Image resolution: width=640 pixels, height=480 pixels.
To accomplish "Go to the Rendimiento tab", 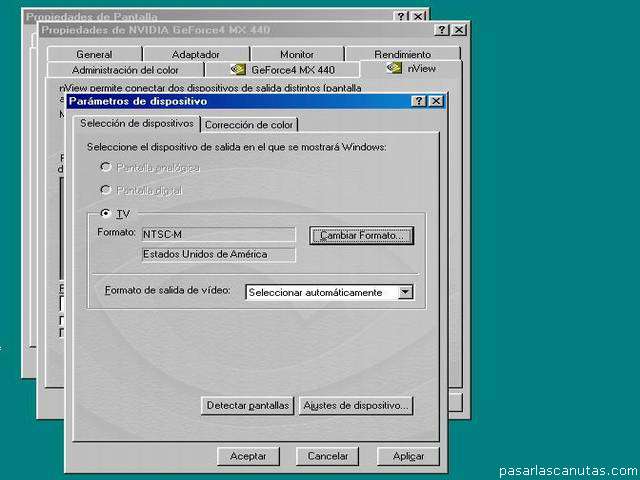I will pyautogui.click(x=402, y=54).
